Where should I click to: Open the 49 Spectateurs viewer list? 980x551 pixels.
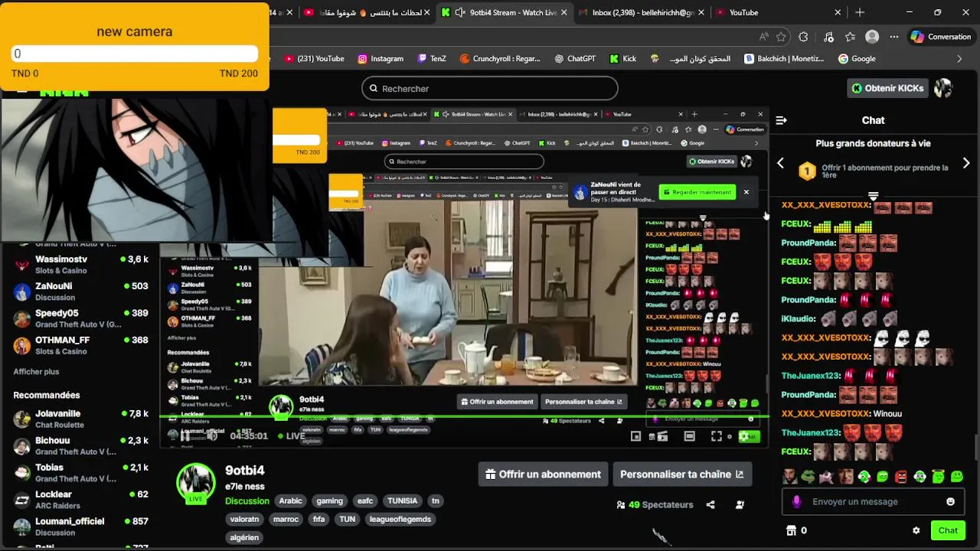tap(655, 505)
